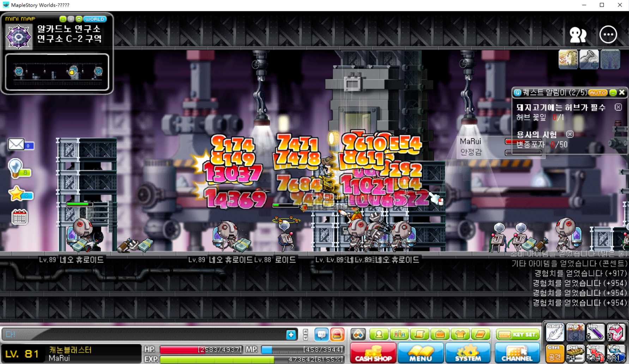This screenshot has height=364, width=629.
Task: Open the CASH SHOP
Action: click(373, 353)
